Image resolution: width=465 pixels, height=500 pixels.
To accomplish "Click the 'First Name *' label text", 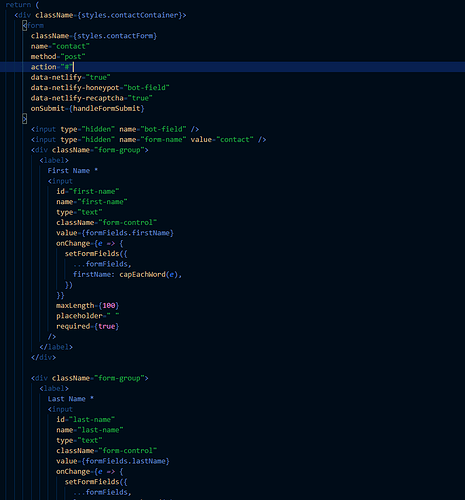I will pyautogui.click(x=73, y=170).
